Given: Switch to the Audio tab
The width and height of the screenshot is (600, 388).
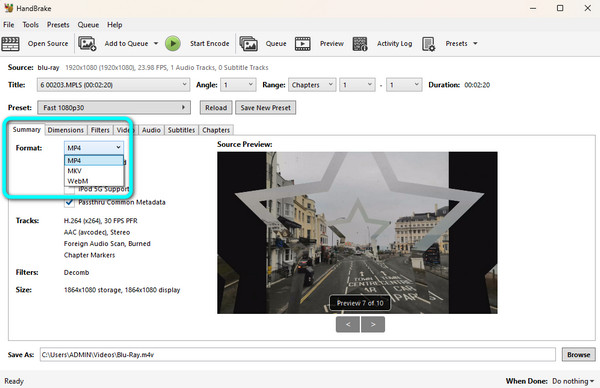Looking at the screenshot, I should tap(151, 130).
